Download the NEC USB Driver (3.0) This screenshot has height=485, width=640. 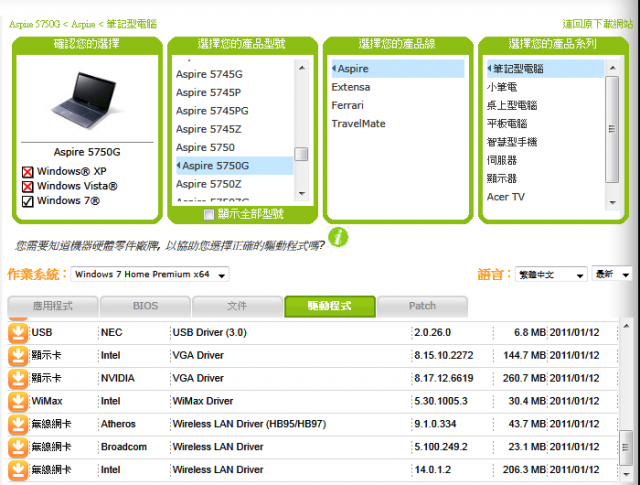coord(18,333)
